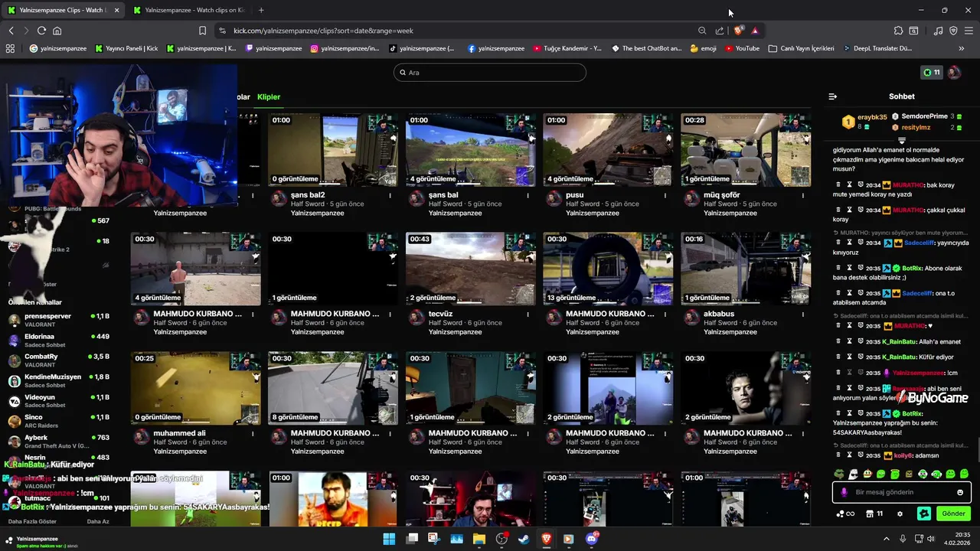
Task: Show hidden system tray icons chevron
Action: [x=887, y=539]
